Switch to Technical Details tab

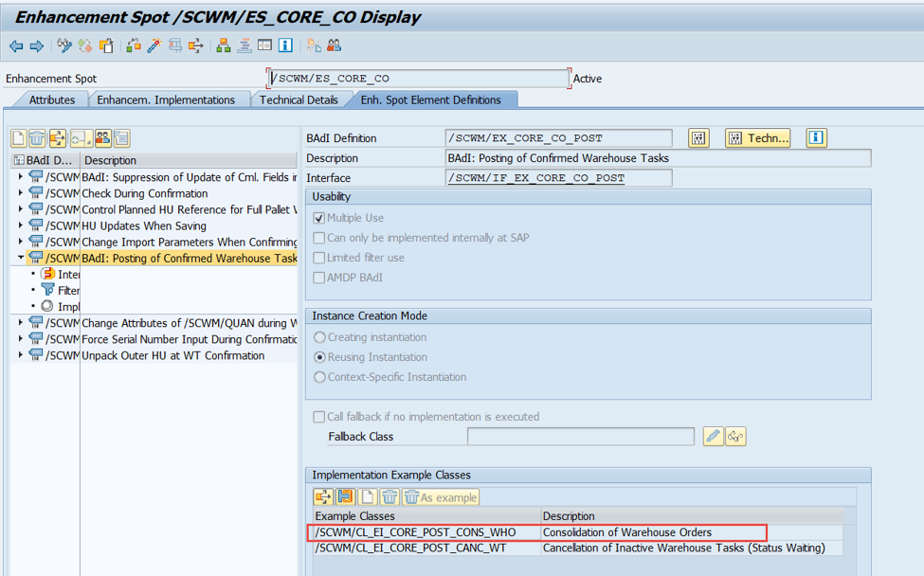click(x=299, y=99)
